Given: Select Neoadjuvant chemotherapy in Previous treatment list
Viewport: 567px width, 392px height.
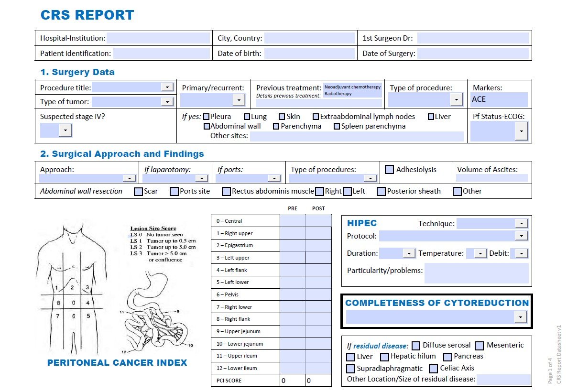Looking at the screenshot, I should pos(352,87).
